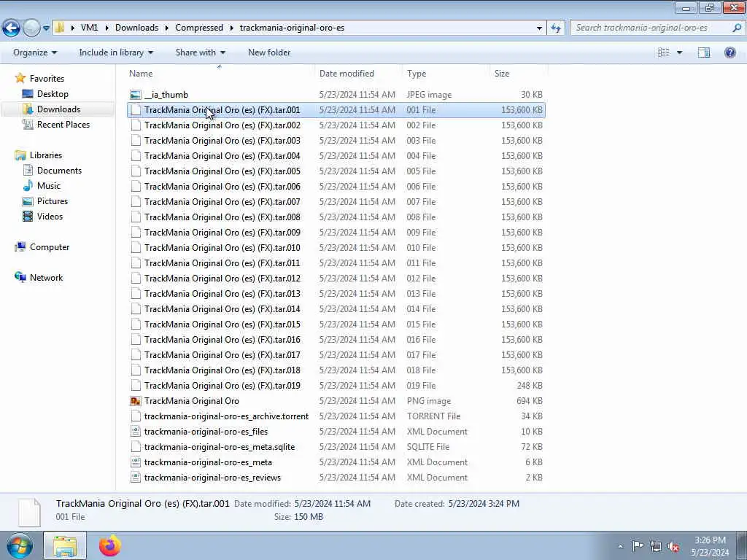
Task: Open the view options dropdown arrow
Action: tap(679, 52)
